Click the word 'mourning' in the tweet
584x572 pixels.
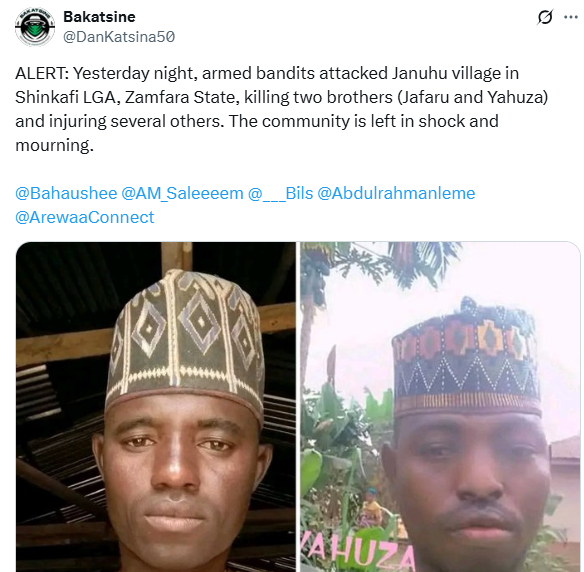[x=53, y=146]
